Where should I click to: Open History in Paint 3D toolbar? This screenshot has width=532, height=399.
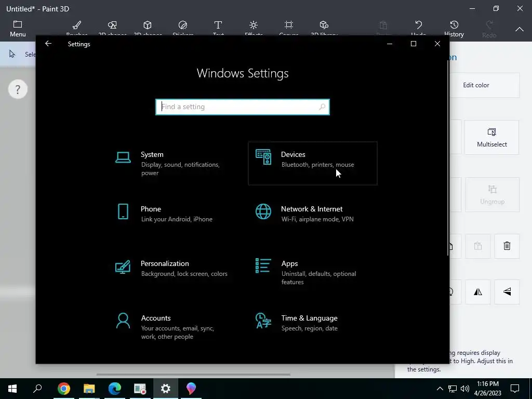click(x=454, y=29)
